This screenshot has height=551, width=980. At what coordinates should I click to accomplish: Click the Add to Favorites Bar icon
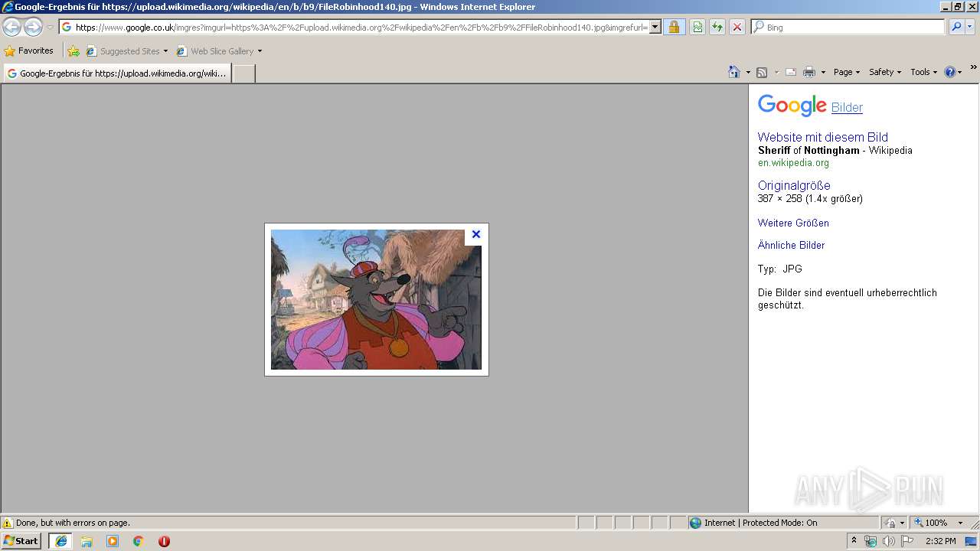(73, 51)
